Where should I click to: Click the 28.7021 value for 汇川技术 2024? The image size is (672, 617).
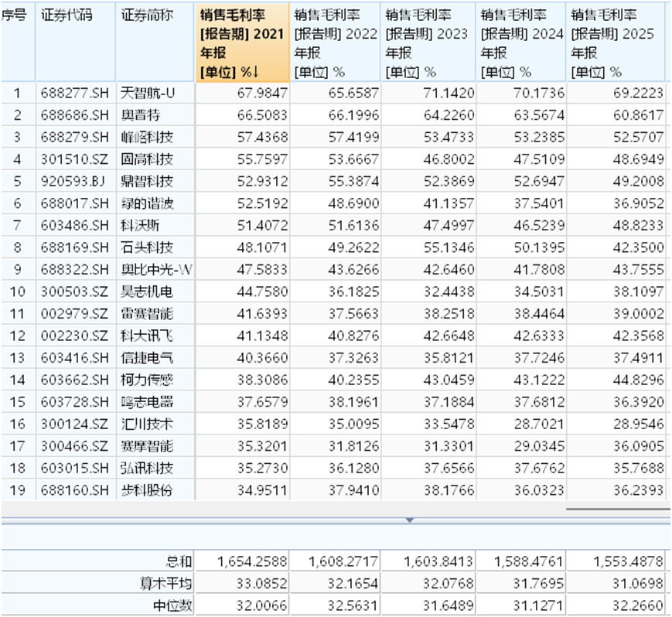tap(539, 424)
